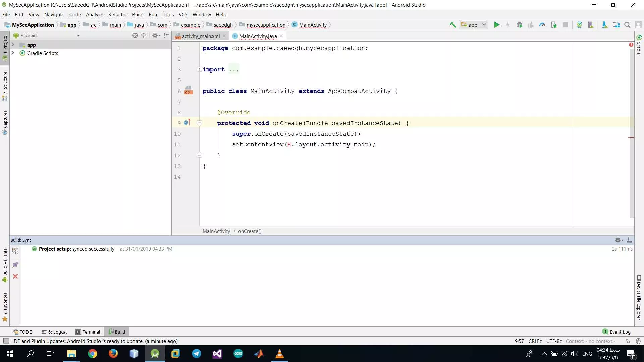Switch to the activity_main.xml tab
This screenshot has height=362, width=644.
tap(201, 36)
